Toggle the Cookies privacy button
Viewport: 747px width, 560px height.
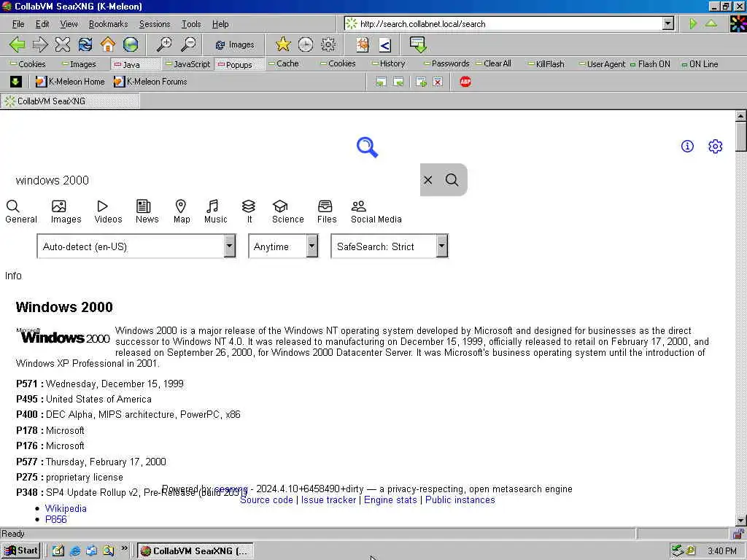point(28,64)
